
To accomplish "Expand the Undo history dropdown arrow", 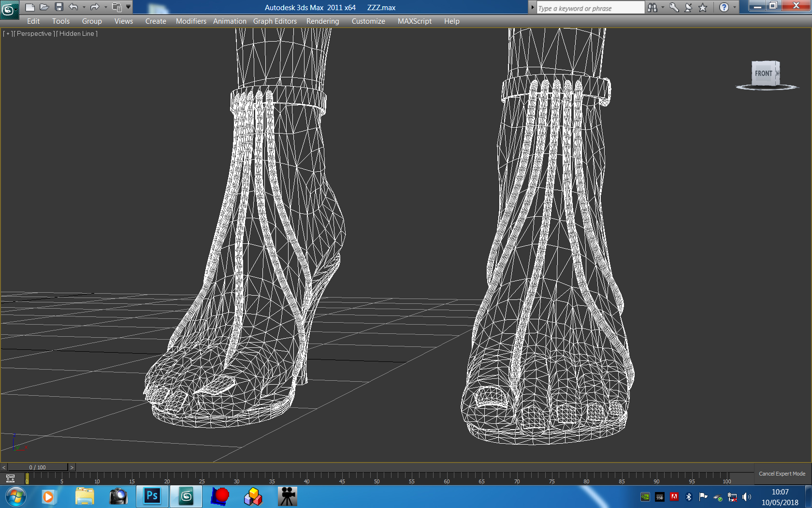I will coord(84,7).
